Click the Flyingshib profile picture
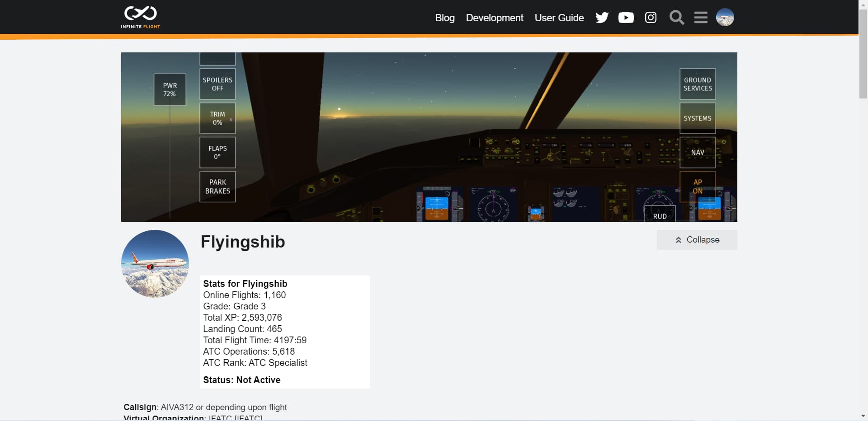Screen dimensions: 868x421 click(155, 264)
